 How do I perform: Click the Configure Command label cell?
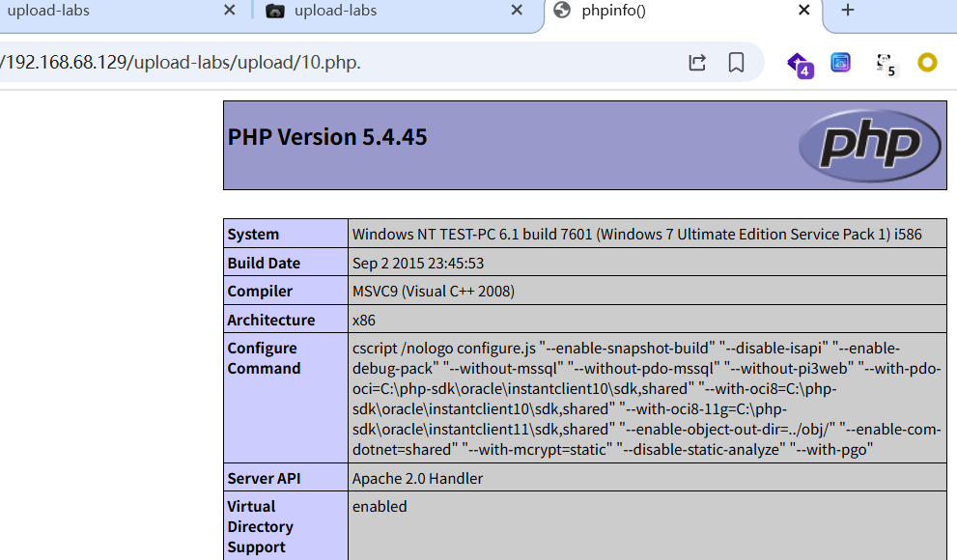tap(286, 398)
